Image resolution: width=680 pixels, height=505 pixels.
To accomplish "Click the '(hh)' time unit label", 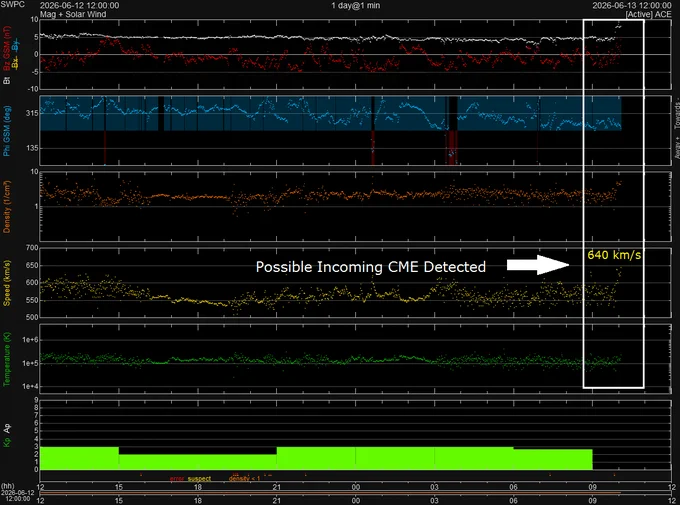I will (7, 486).
